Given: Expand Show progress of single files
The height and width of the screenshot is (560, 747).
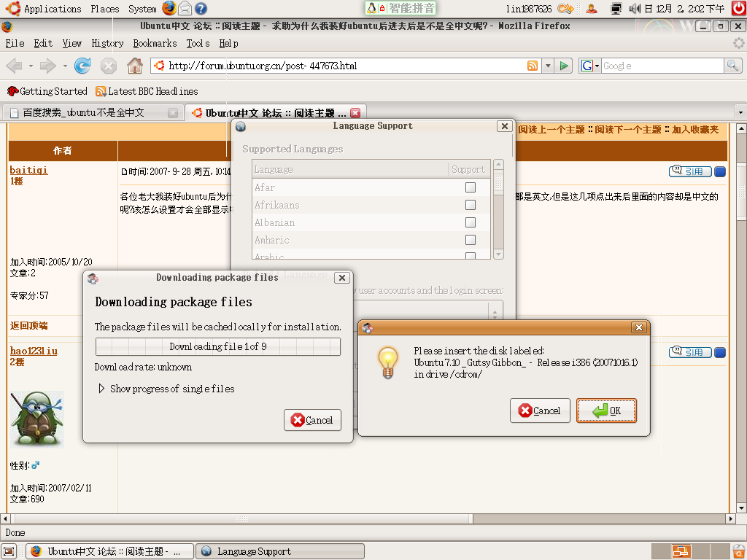Looking at the screenshot, I should [101, 389].
